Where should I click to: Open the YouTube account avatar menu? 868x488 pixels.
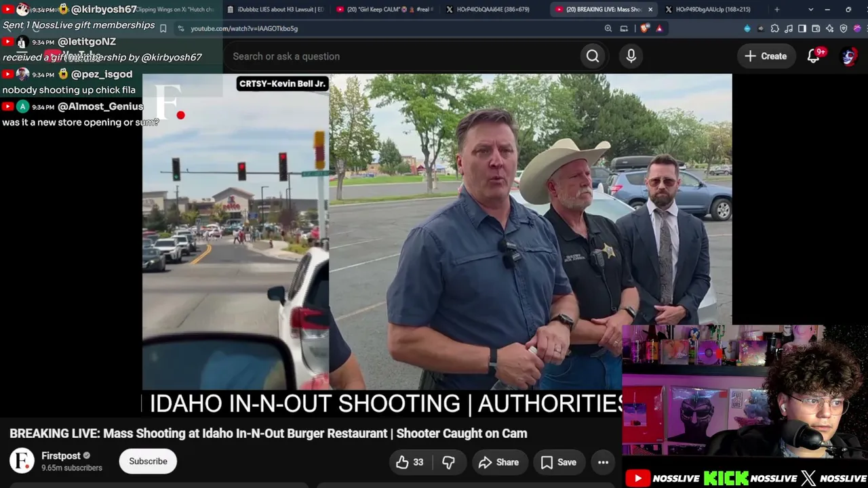coord(848,56)
